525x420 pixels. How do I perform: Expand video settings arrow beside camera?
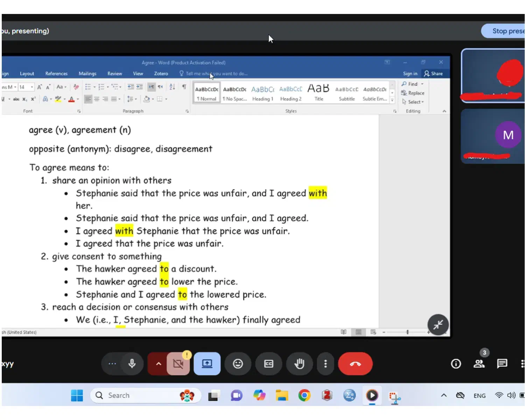pyautogui.click(x=158, y=364)
